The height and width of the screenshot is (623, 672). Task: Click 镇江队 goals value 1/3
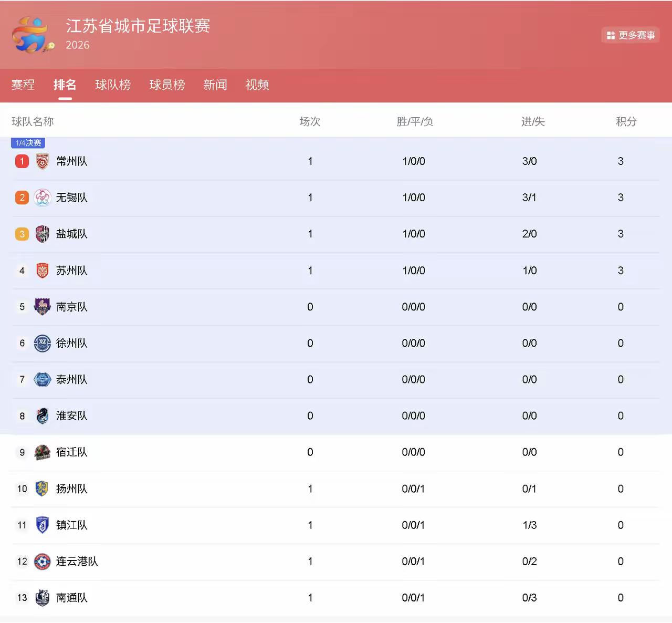point(529,525)
